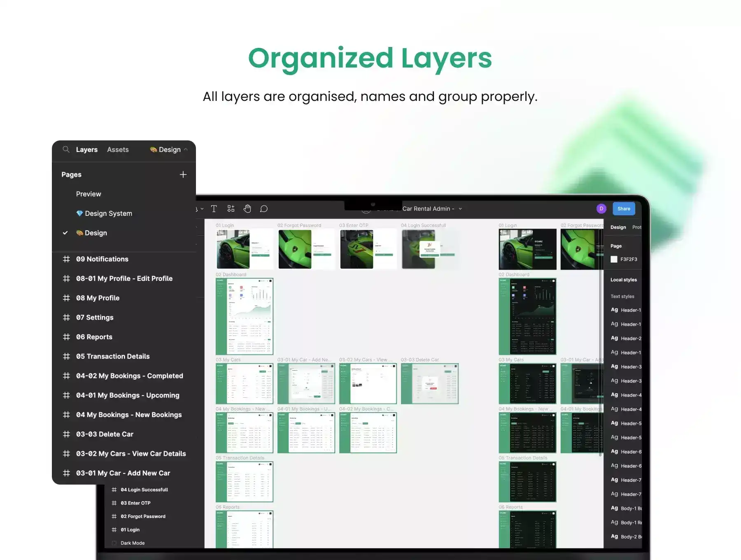Open the Design System page
741x560 pixels.
click(108, 213)
